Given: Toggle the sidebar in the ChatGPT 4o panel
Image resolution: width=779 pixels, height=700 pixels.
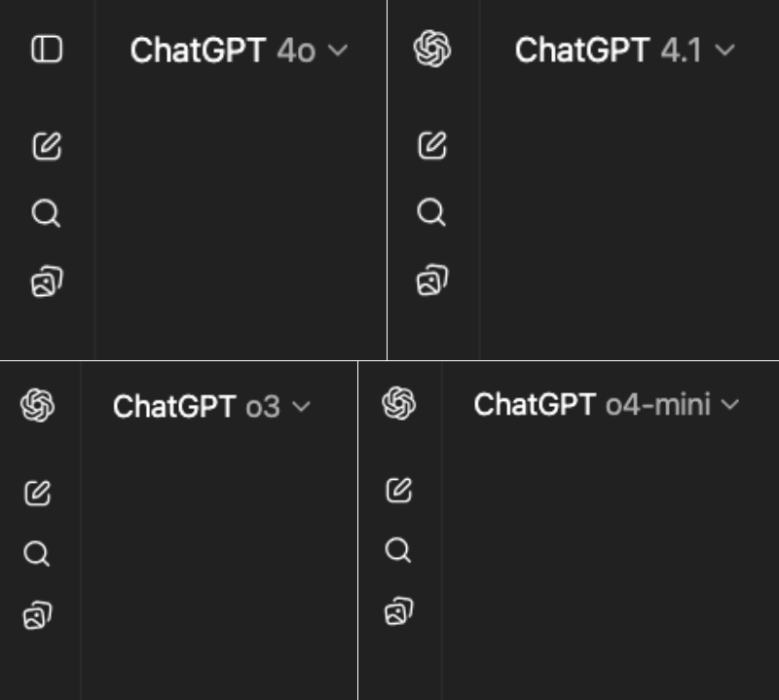Looking at the screenshot, I should 47,50.
